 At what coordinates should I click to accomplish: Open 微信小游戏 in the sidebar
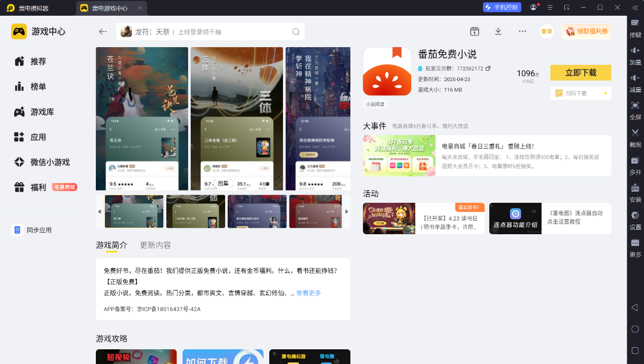point(42,162)
